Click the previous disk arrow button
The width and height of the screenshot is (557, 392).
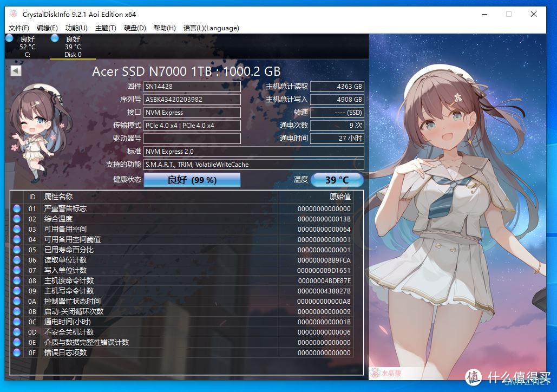(16, 71)
